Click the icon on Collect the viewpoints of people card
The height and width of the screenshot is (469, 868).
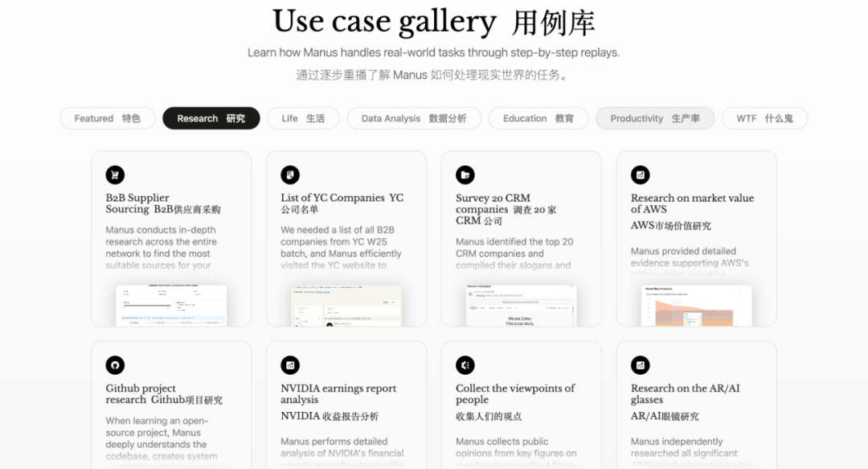tap(465, 365)
